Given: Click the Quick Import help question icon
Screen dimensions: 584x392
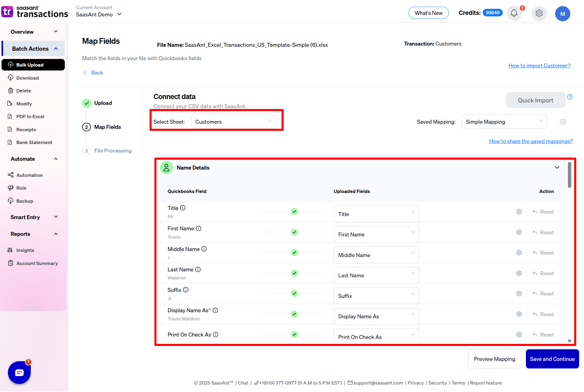Looking at the screenshot, I should pos(570,97).
